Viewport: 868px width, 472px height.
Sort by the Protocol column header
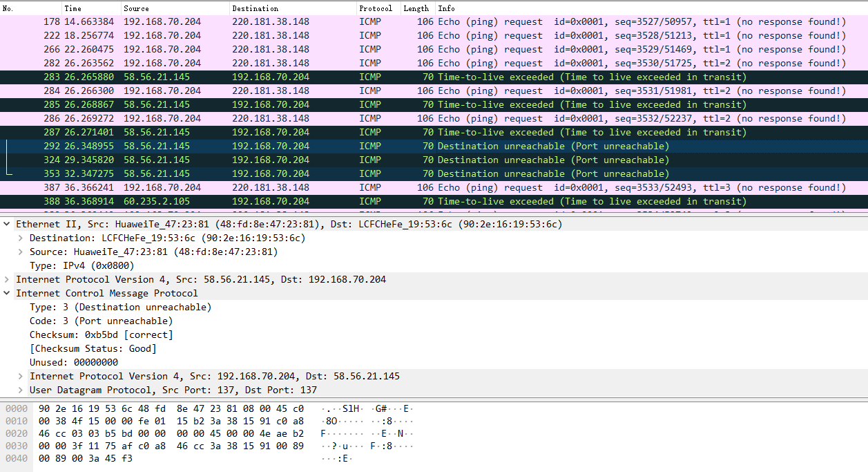(376, 8)
